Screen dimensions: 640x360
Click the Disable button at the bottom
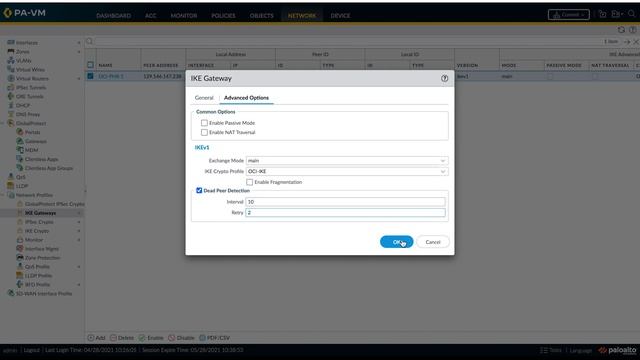pos(181,338)
